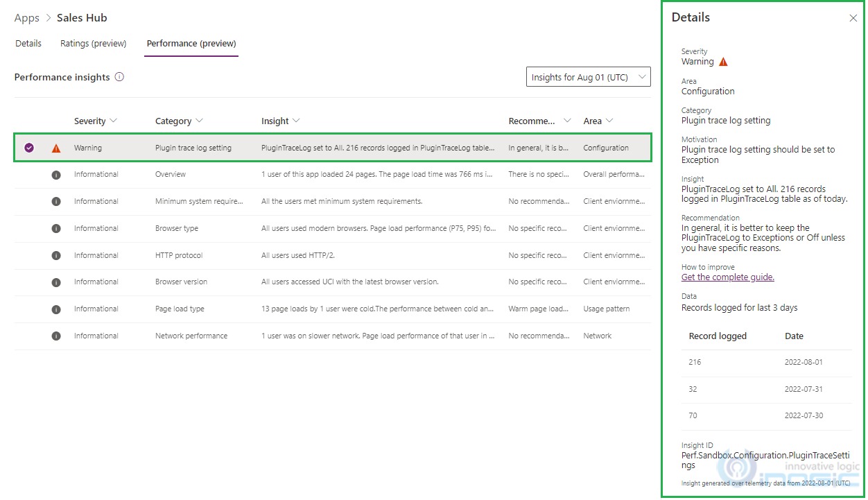Select the Network performance row
This screenshot has width=868, height=500.
pyautogui.click(x=332, y=336)
